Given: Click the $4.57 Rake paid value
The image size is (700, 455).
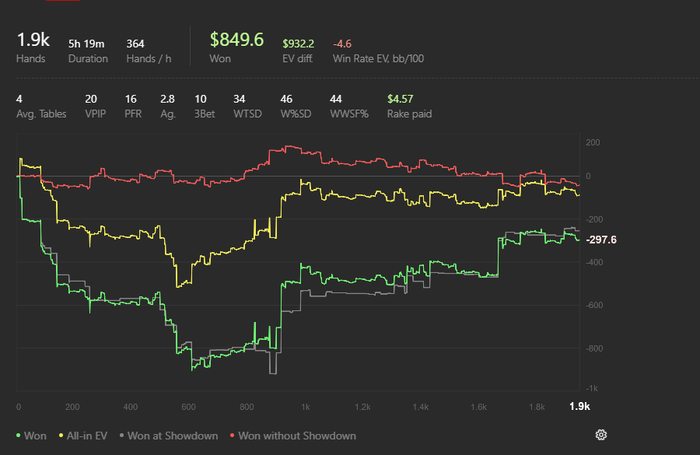Looking at the screenshot, I should pos(399,99).
